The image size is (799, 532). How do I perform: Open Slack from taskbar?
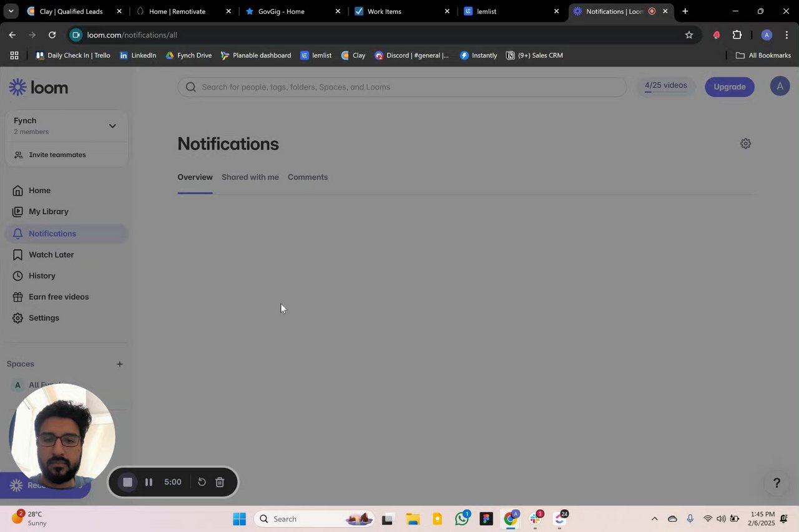536,519
